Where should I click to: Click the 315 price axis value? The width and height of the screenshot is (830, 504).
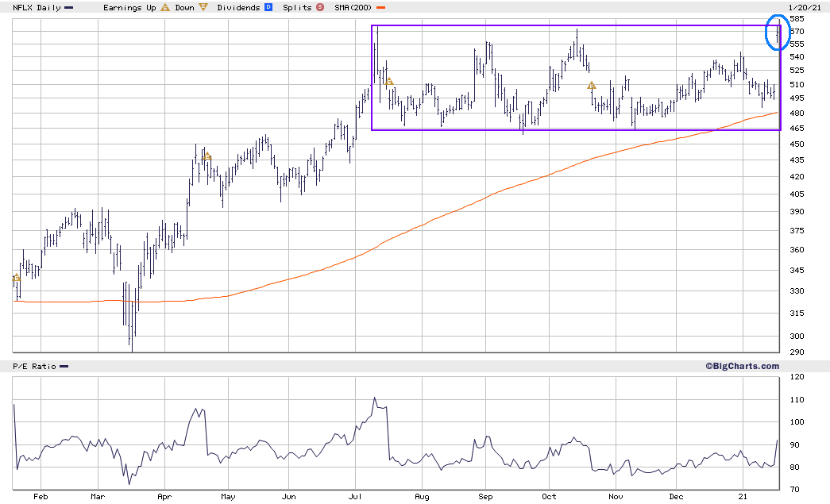(x=797, y=313)
